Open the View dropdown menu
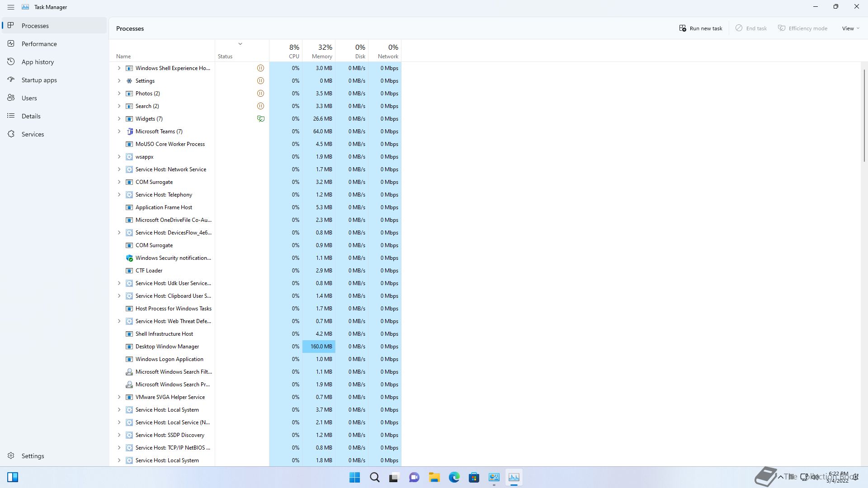This screenshot has width=868, height=488. pyautogui.click(x=850, y=28)
